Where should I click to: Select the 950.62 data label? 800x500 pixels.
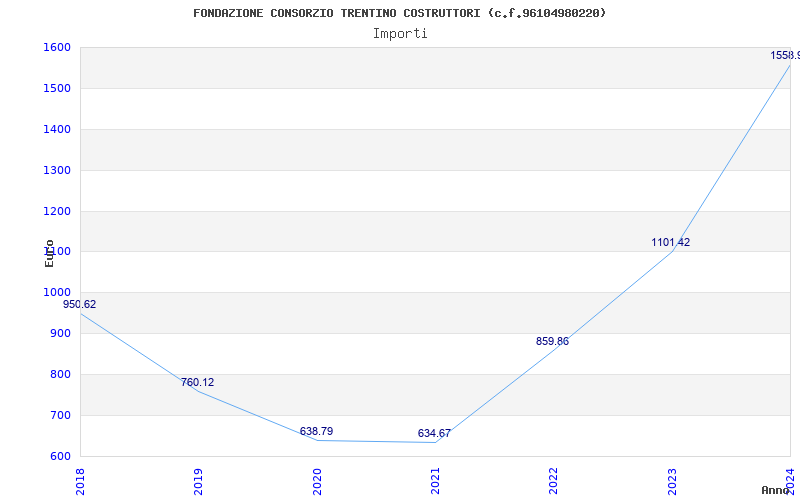[x=79, y=305]
